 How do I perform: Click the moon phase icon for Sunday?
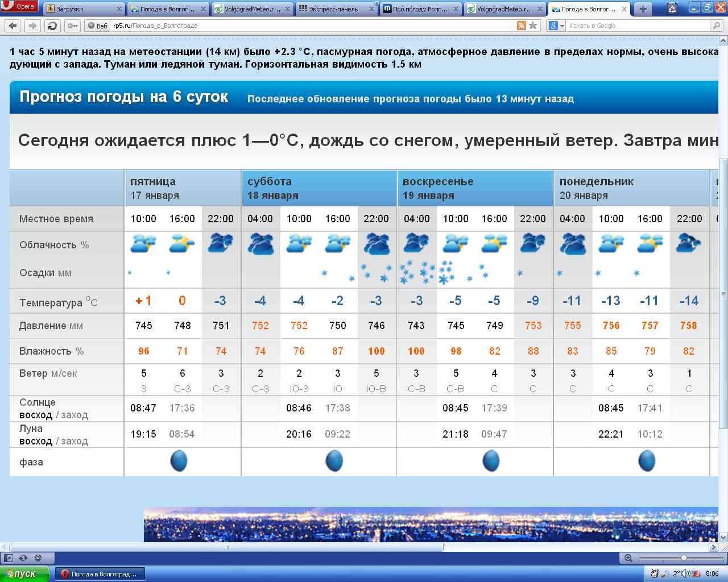tap(491, 461)
